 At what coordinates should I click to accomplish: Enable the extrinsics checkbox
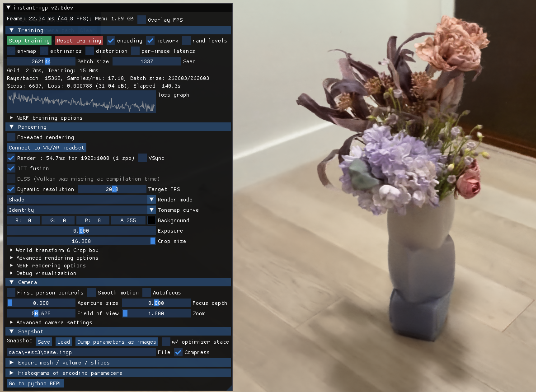pos(44,51)
